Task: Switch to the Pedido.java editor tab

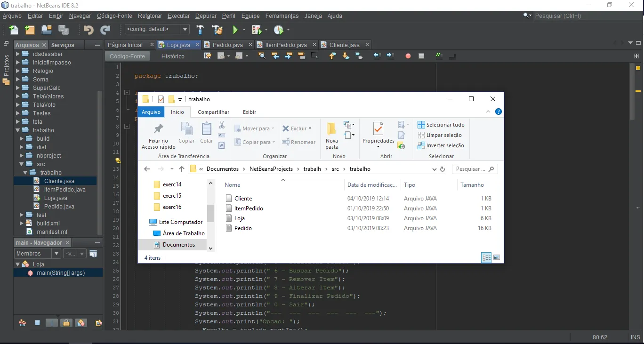Action: click(x=227, y=45)
